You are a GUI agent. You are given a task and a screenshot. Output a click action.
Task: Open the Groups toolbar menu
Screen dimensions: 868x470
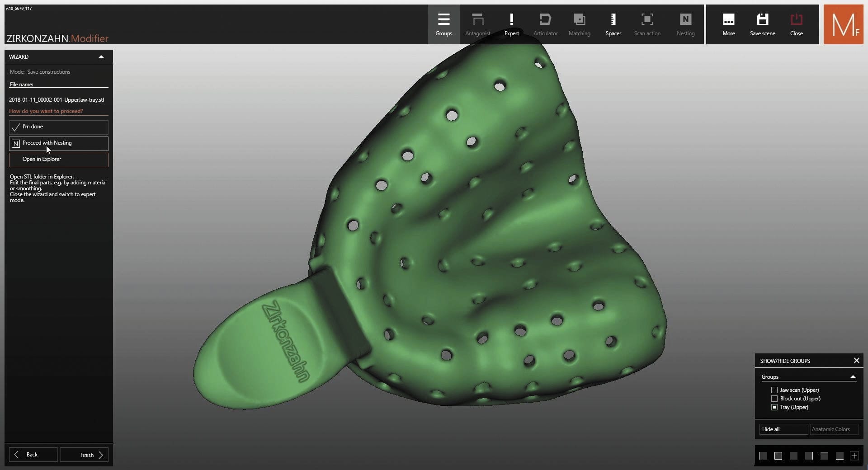443,24
